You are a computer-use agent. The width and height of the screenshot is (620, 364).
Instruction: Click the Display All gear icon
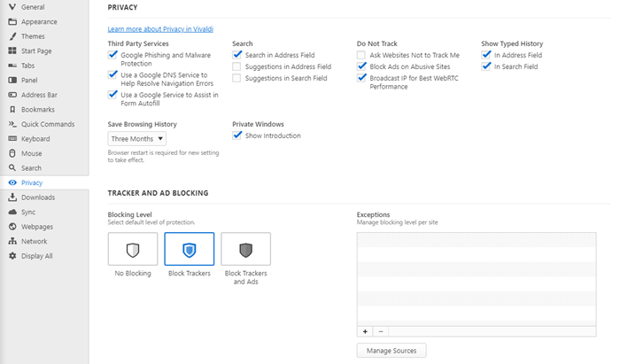click(x=12, y=256)
